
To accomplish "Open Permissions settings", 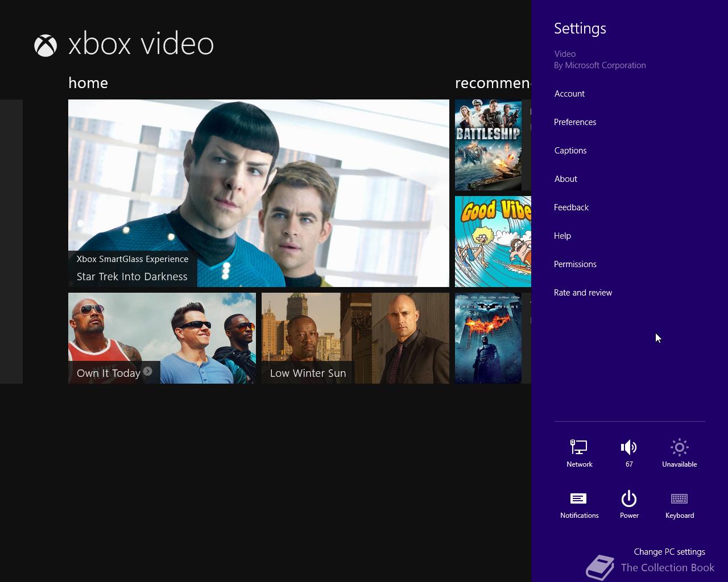I will pyautogui.click(x=575, y=264).
